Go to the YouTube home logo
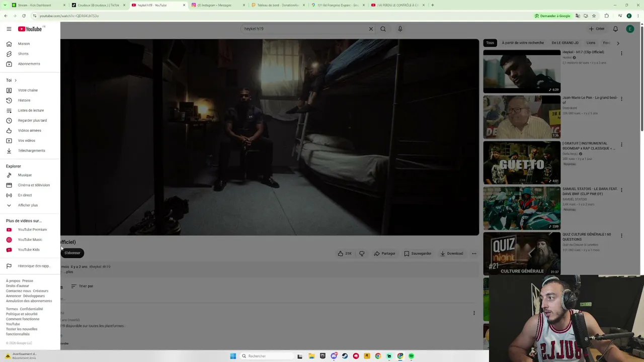This screenshot has width=644, height=362. click(x=30, y=29)
